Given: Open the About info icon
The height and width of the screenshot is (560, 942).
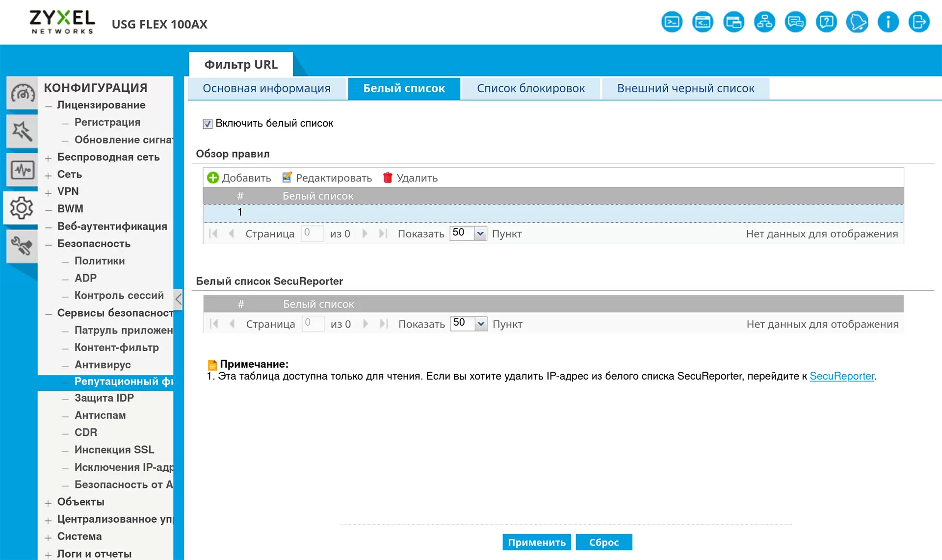Looking at the screenshot, I should [888, 22].
